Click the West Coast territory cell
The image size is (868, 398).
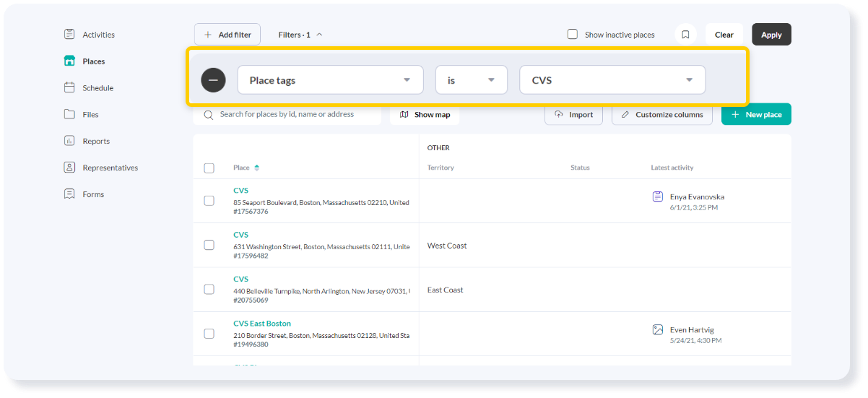(447, 246)
